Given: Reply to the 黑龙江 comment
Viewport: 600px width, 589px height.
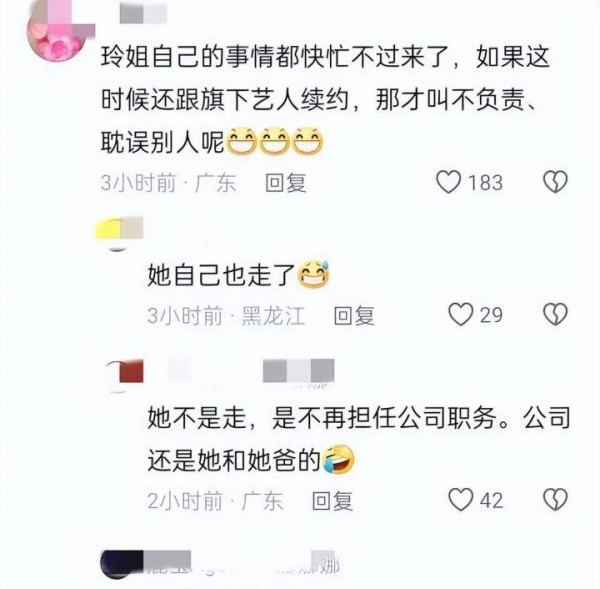Looking at the screenshot, I should click(354, 316).
